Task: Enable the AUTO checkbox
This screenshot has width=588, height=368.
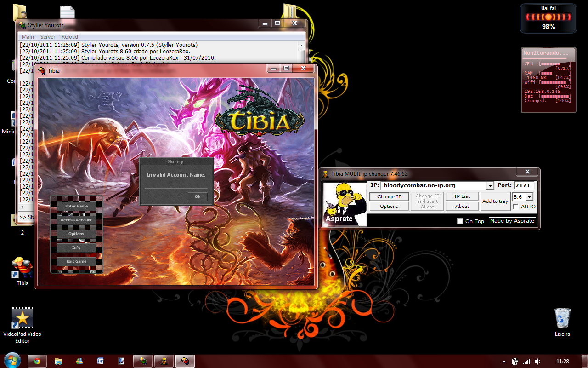Action: tap(516, 207)
